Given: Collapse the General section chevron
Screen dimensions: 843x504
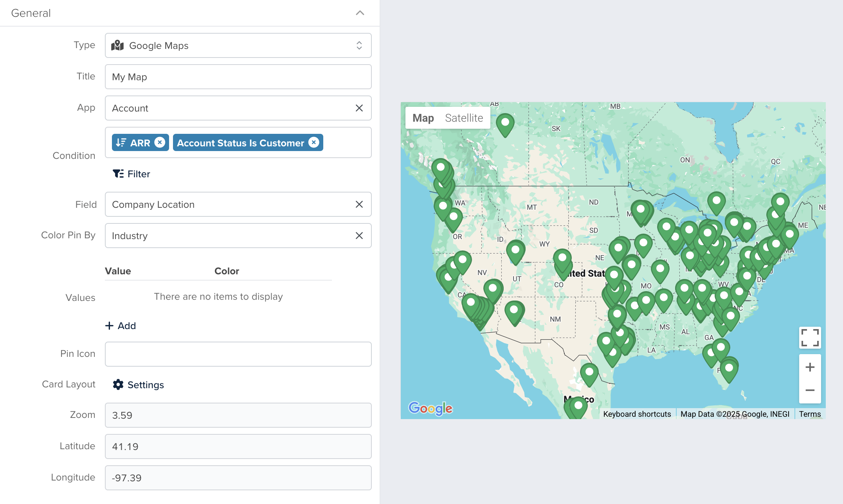Looking at the screenshot, I should click(x=360, y=13).
